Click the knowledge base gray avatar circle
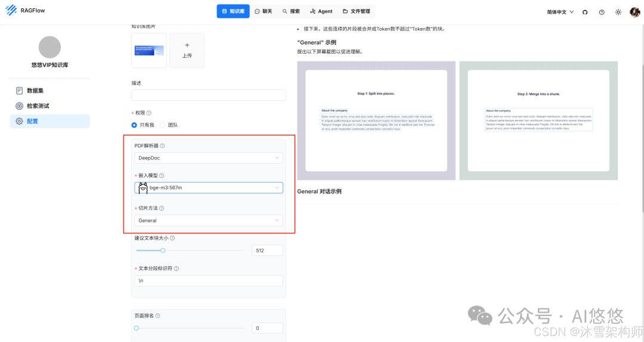 [x=49, y=47]
